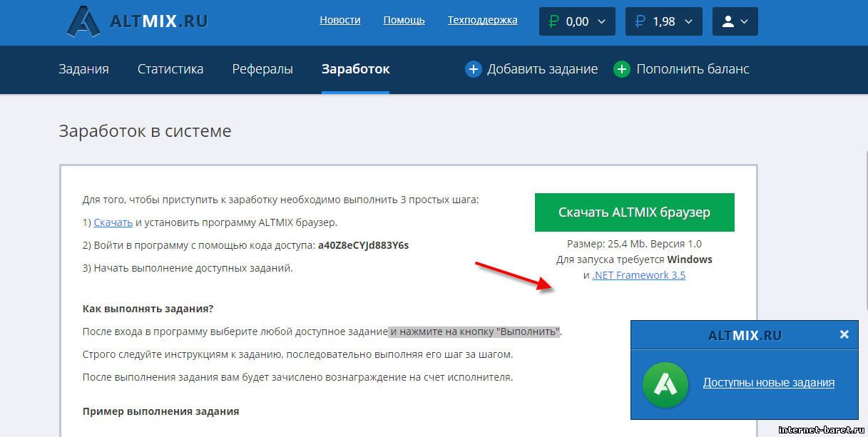This screenshot has width=868, height=437.
Task: Open Новости link in header
Action: [x=340, y=20]
